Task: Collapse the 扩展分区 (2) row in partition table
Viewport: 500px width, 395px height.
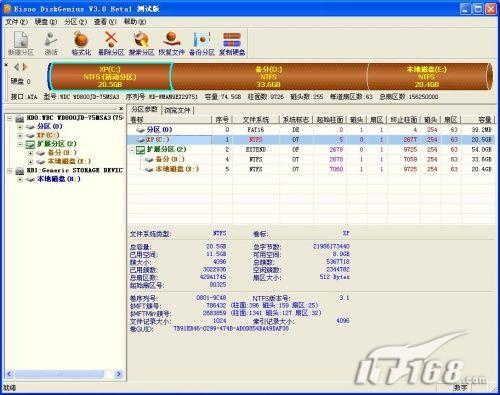Action: pos(132,150)
